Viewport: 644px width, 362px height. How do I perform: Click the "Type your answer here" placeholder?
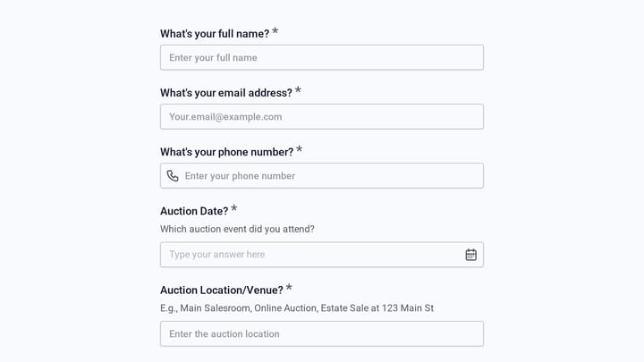[x=216, y=255]
